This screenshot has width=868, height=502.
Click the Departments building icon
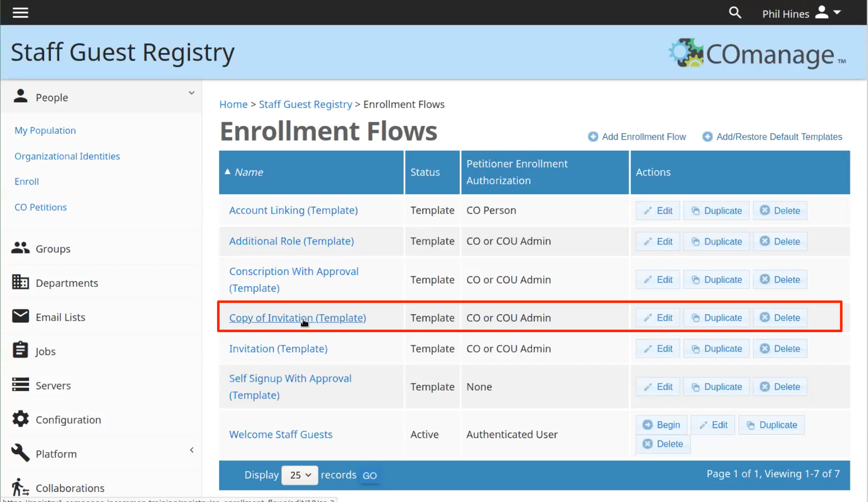(x=20, y=282)
